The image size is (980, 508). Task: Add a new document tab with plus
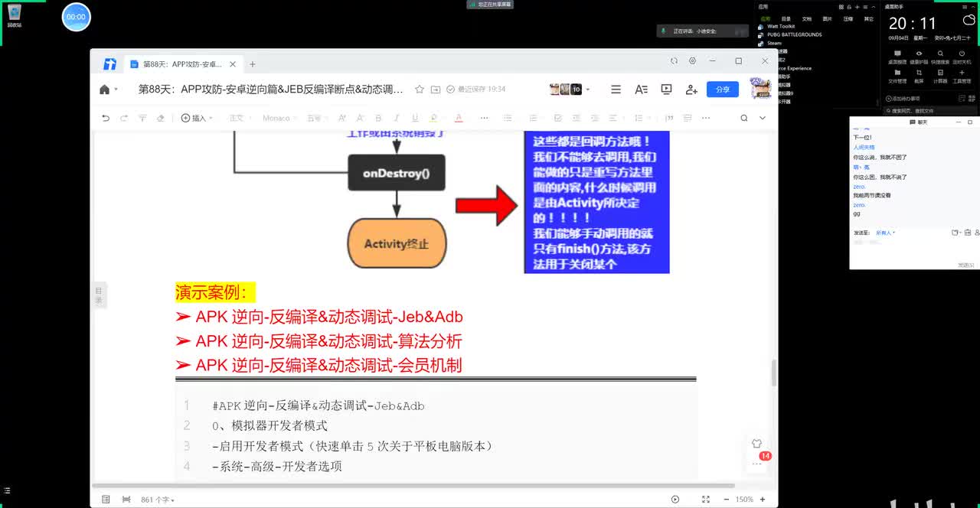[x=253, y=64]
